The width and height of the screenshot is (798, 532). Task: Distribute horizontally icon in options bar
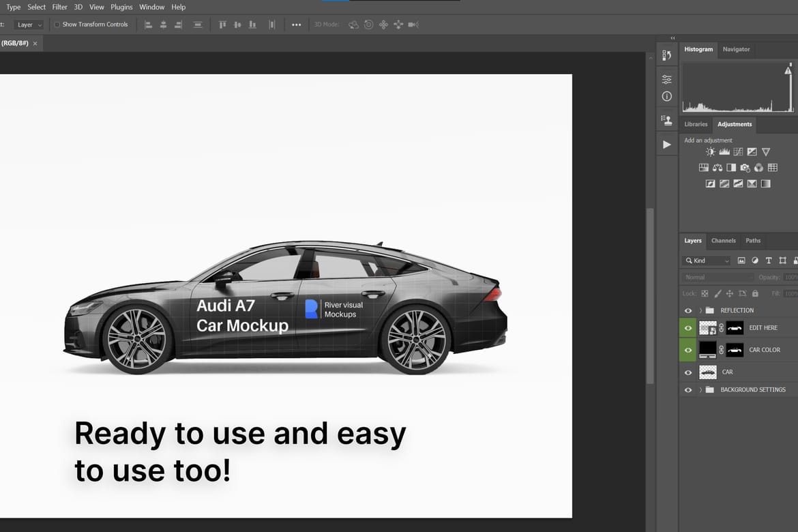coord(271,25)
